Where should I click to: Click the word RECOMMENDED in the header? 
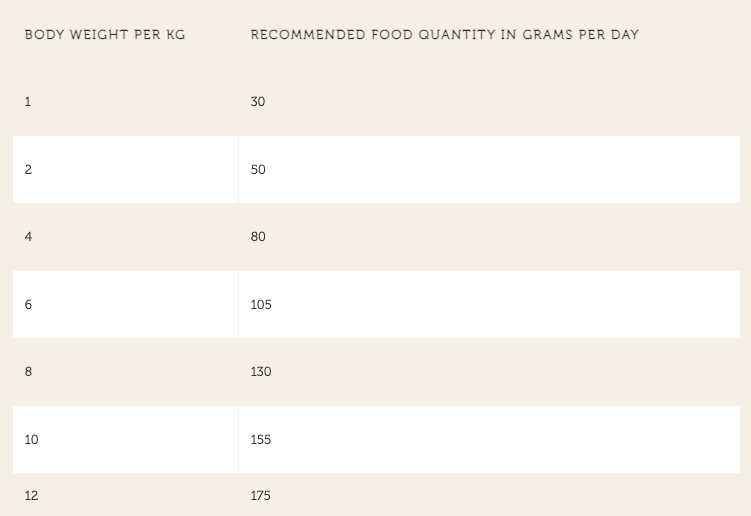(302, 35)
